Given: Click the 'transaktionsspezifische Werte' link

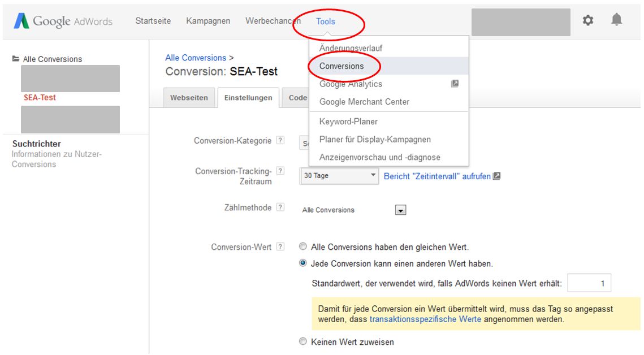Looking at the screenshot, I should point(425,318).
